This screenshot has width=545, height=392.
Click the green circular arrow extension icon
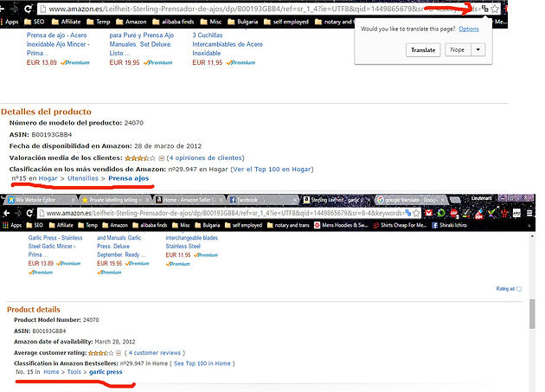tap(441, 213)
